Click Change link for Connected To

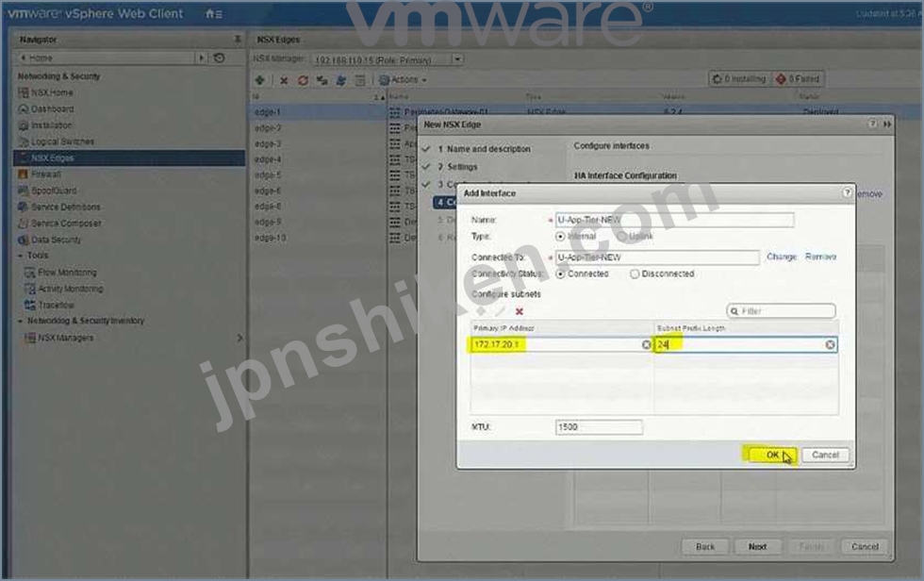pos(782,257)
